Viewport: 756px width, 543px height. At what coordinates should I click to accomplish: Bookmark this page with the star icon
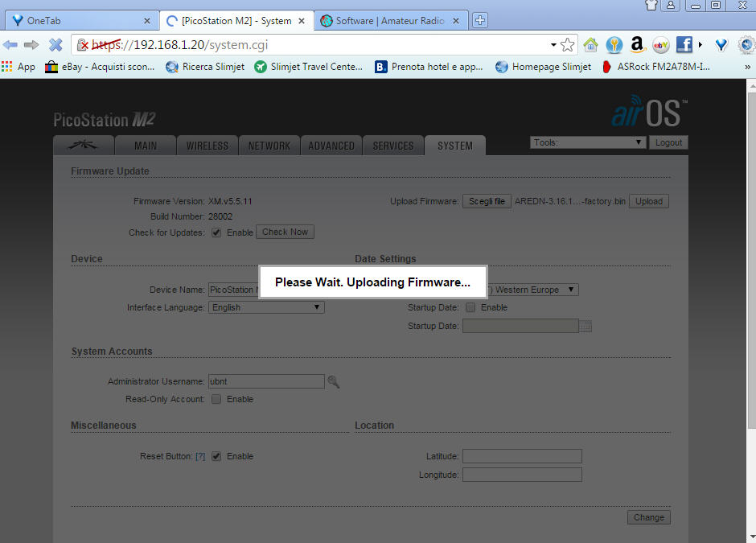coord(568,45)
